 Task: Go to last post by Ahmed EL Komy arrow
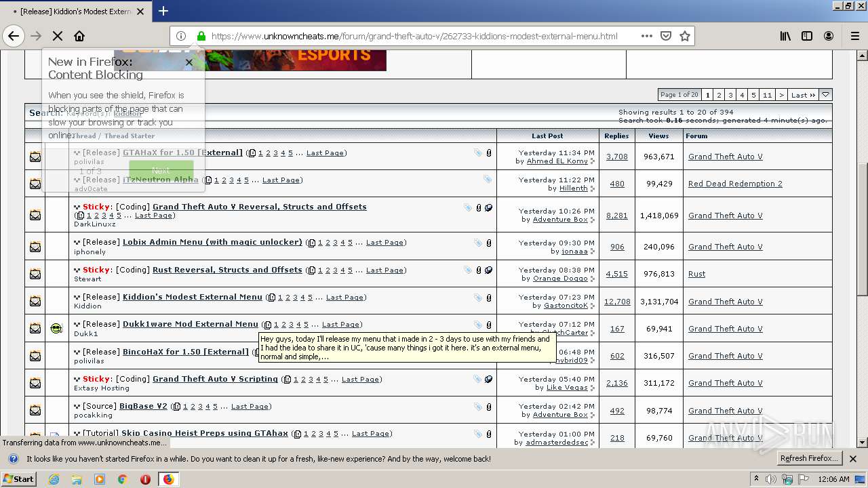pos(593,161)
